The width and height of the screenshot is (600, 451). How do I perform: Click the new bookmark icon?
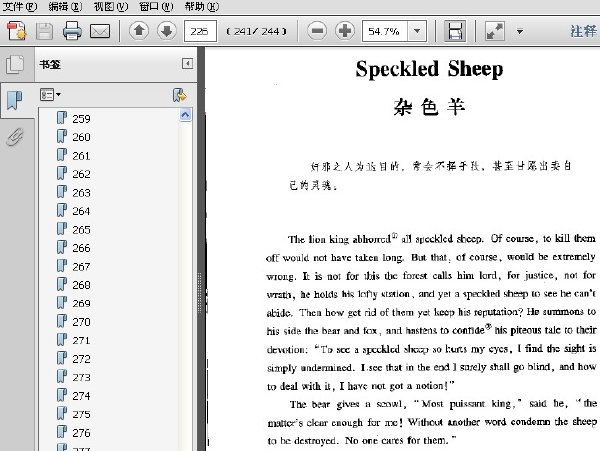[x=179, y=95]
